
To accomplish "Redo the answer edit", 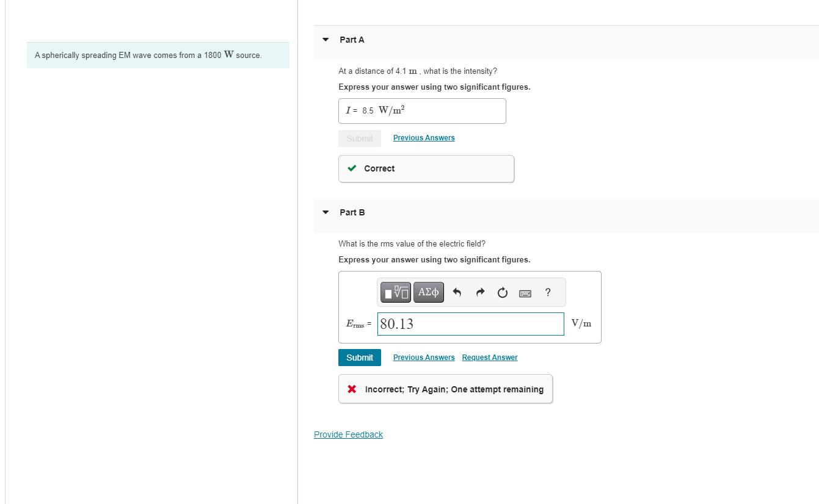I will coord(480,293).
